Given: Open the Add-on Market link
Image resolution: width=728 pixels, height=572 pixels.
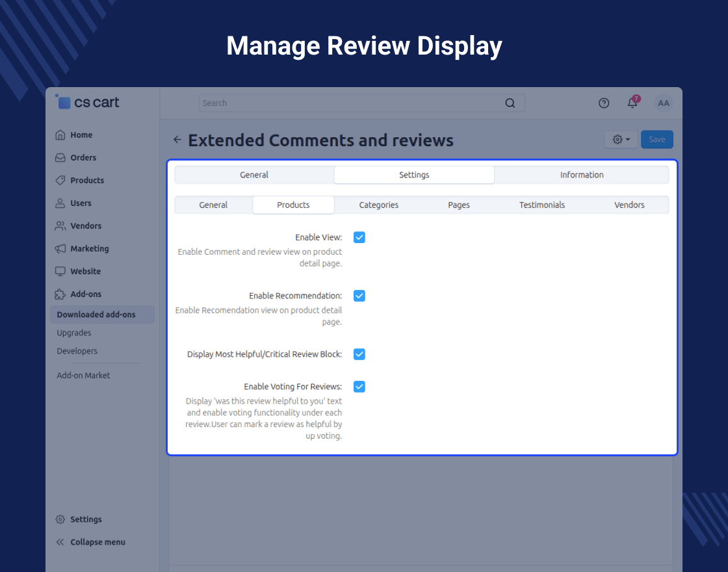Looking at the screenshot, I should 83,375.
